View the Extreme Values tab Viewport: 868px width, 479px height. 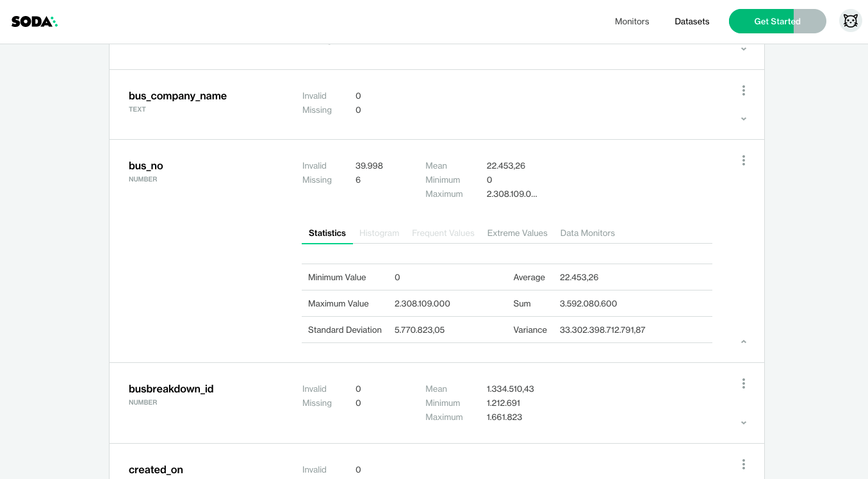click(517, 233)
